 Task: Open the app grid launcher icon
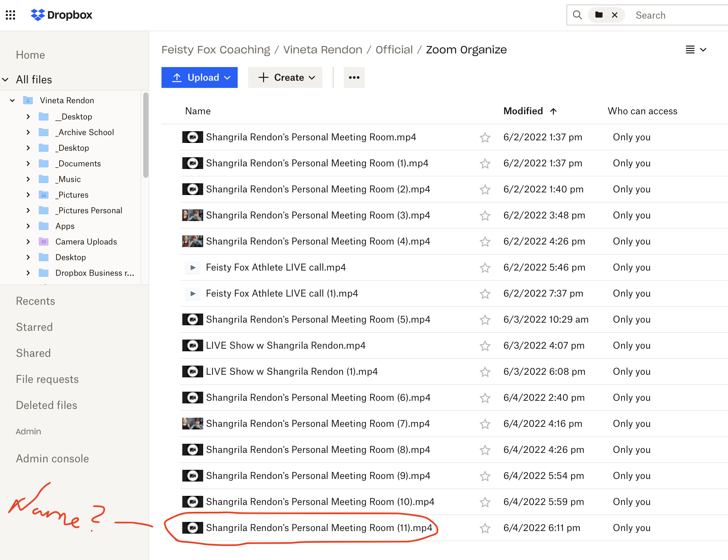11,15
